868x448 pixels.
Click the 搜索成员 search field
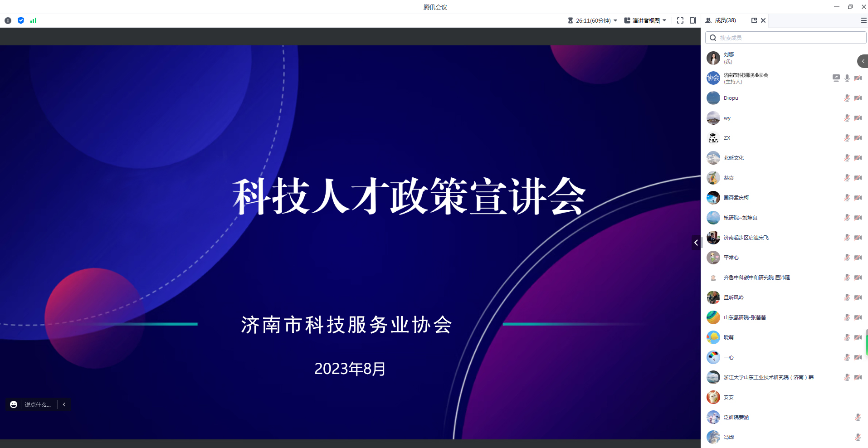coord(785,38)
